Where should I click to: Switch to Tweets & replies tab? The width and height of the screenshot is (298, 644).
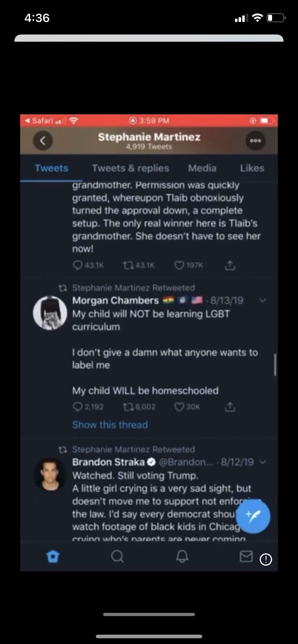pyautogui.click(x=130, y=168)
